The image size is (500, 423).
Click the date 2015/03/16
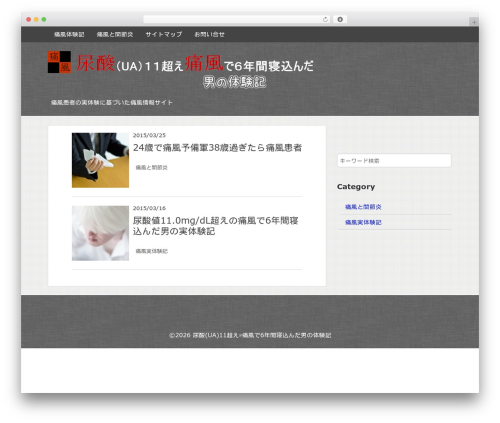click(149, 208)
